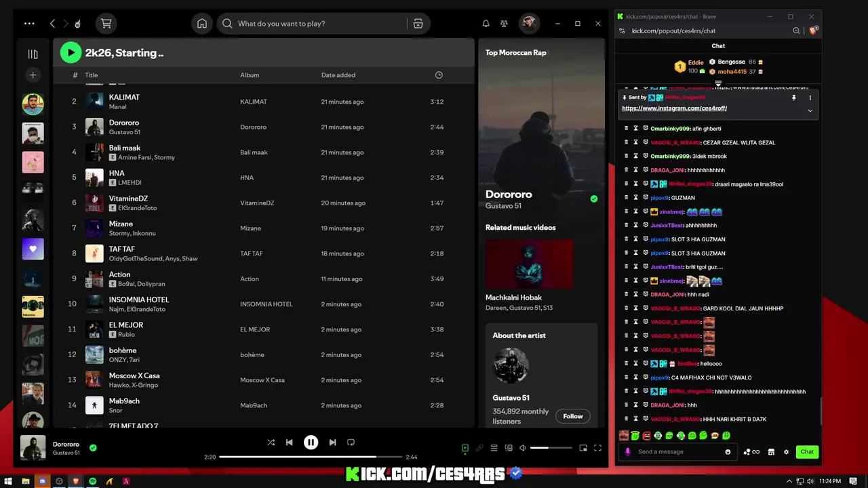Open Liked Songs heart playlist in sidebar
The height and width of the screenshot is (488, 868).
click(33, 249)
